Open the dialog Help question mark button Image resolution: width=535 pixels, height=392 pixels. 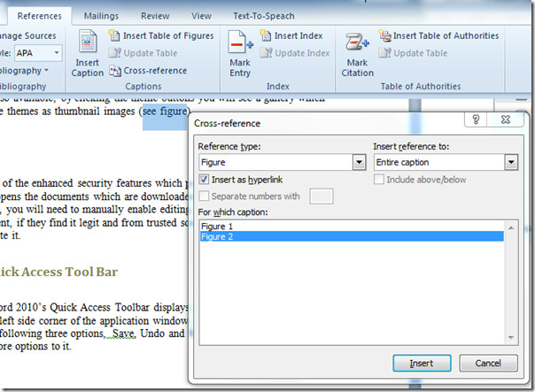(x=476, y=119)
